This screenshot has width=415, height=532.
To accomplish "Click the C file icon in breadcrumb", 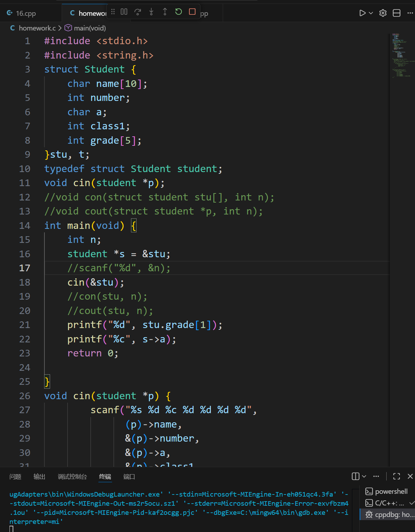I will pyautogui.click(x=13, y=28).
